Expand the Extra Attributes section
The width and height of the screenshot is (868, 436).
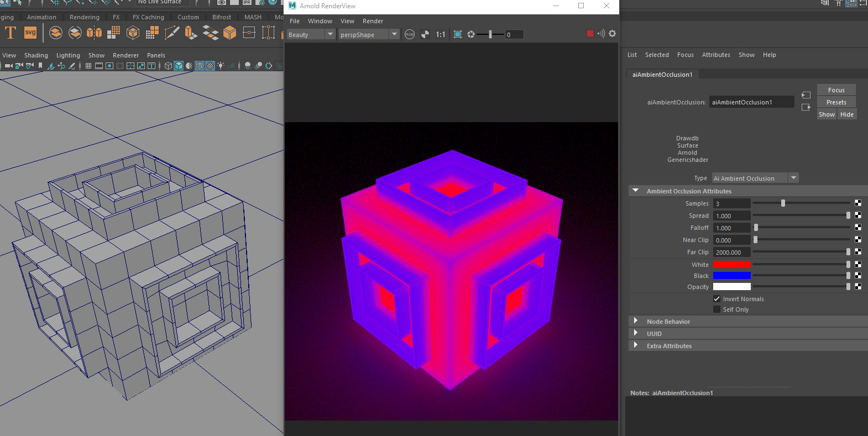point(636,345)
